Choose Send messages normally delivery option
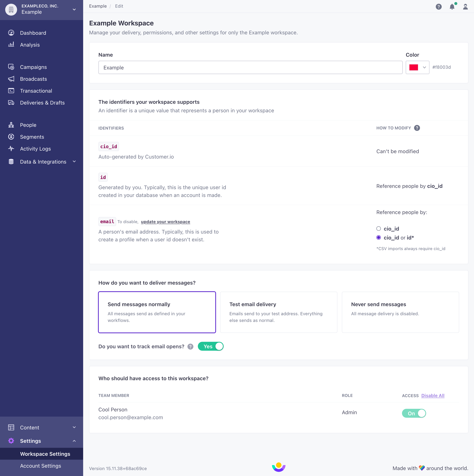The width and height of the screenshot is (474, 476). click(x=157, y=312)
